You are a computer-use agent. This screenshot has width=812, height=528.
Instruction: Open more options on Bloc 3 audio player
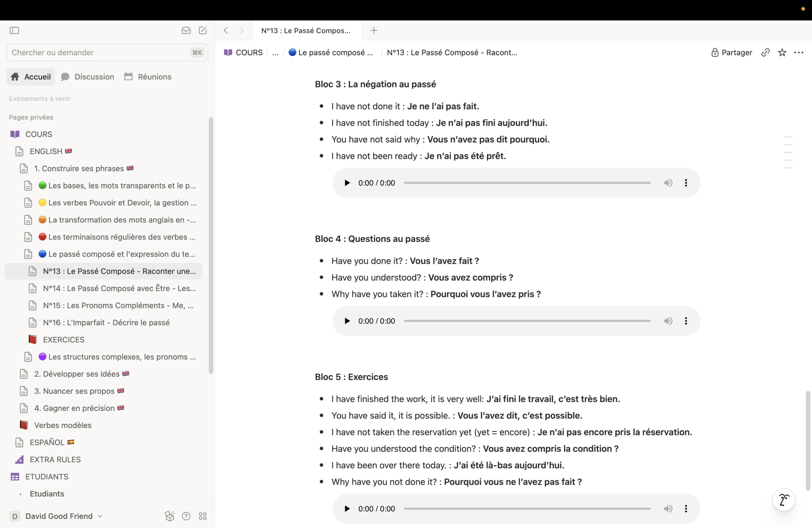(x=686, y=183)
